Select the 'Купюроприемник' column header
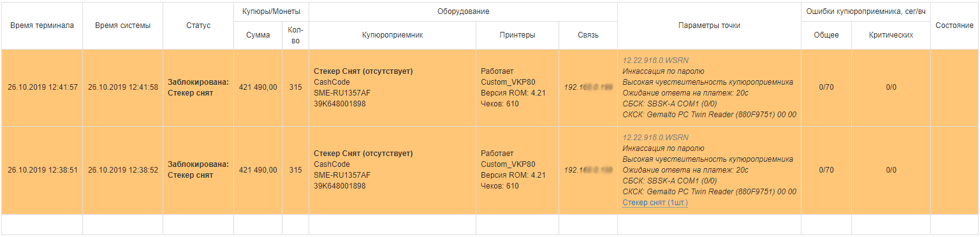980x237 pixels. pos(392,35)
